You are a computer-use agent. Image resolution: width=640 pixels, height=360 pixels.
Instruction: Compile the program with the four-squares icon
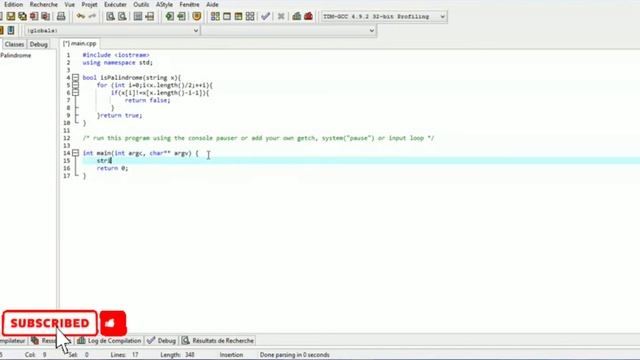(215, 16)
